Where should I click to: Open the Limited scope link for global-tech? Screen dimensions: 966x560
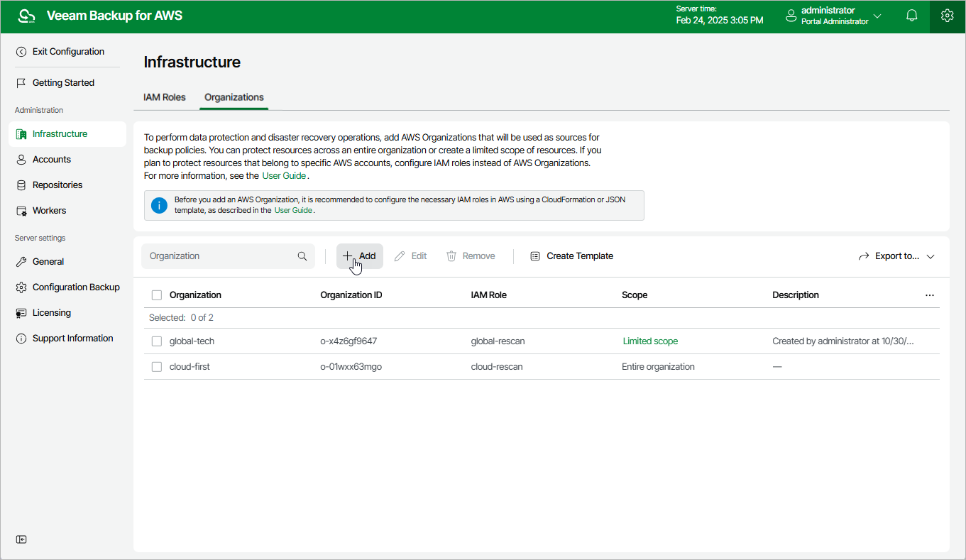pyautogui.click(x=650, y=341)
